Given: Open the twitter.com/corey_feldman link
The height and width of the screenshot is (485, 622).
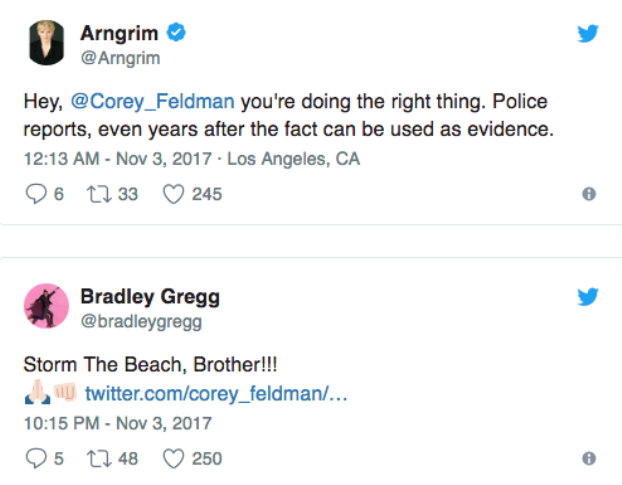Looking at the screenshot, I should [x=216, y=393].
